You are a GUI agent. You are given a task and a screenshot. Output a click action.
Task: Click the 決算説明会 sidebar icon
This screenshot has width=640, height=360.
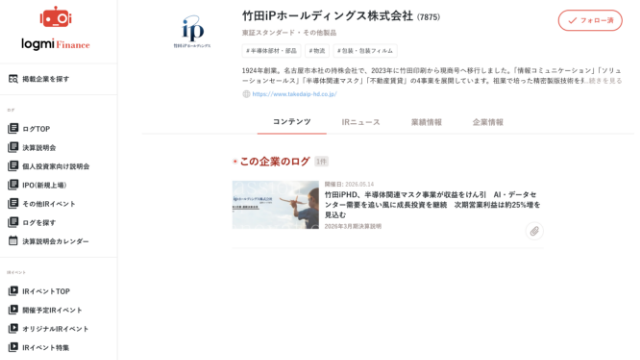pos(13,147)
